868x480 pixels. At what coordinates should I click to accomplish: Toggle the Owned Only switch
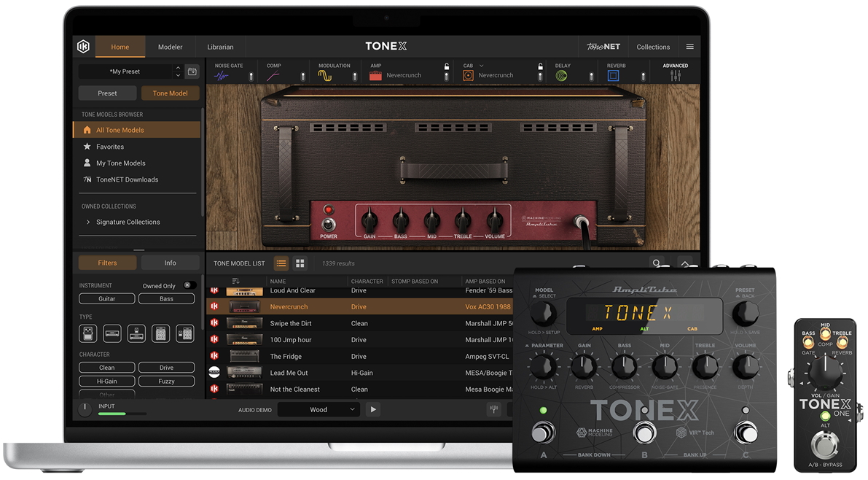pyautogui.click(x=189, y=285)
